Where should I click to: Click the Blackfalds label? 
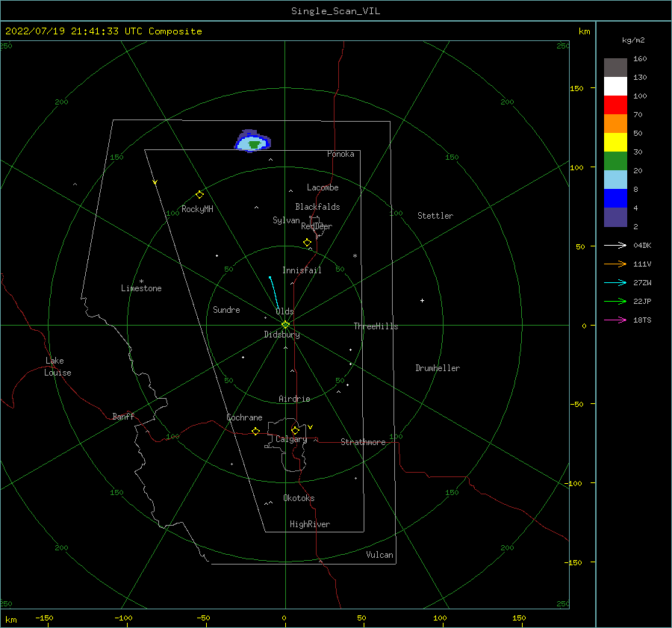click(x=317, y=207)
